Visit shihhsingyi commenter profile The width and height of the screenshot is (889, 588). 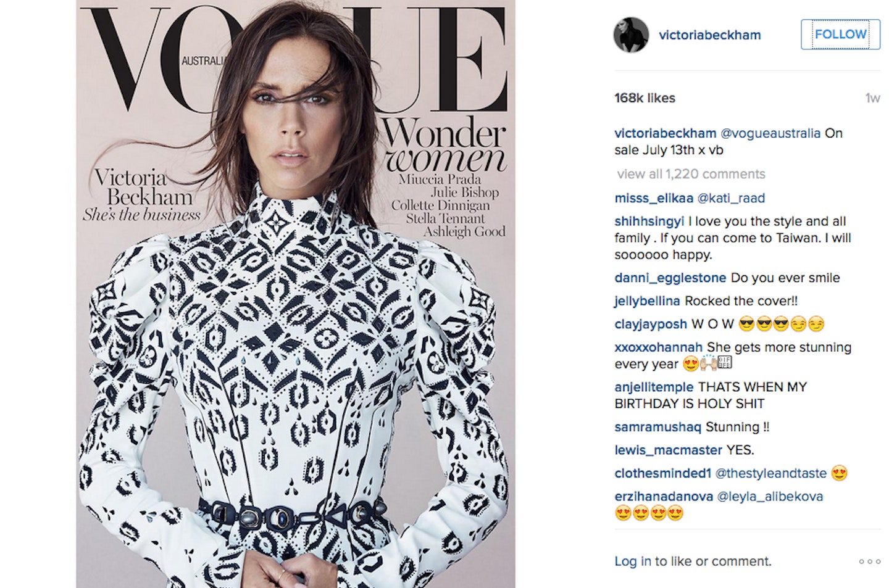[x=649, y=222]
